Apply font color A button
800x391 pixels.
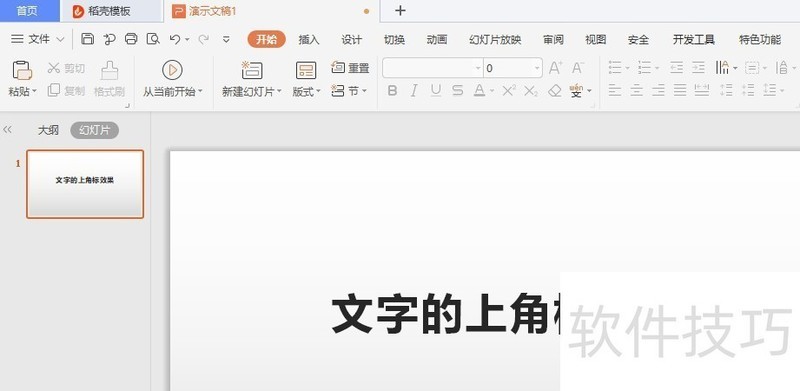[479, 91]
